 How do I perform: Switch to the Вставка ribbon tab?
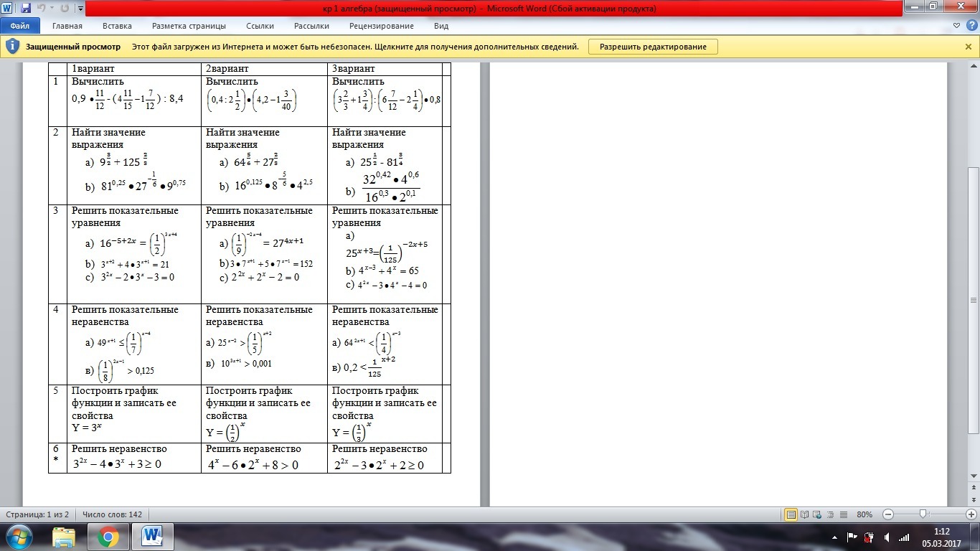tap(117, 26)
